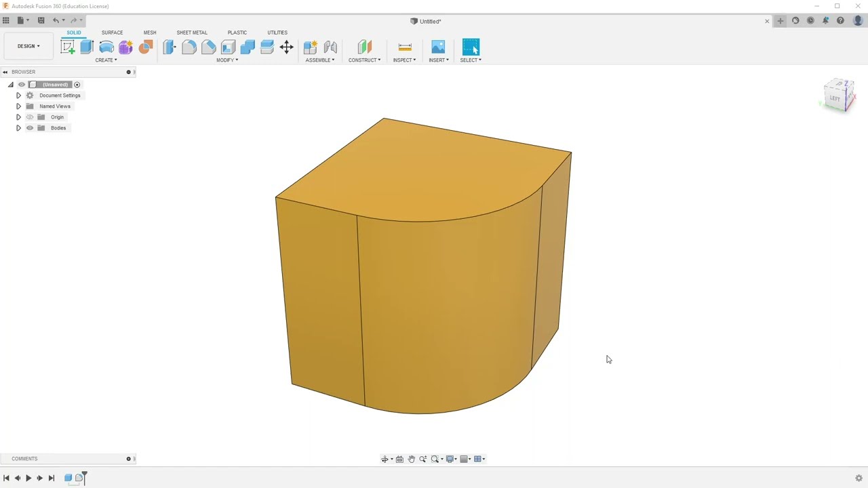Click the Undo arrow

[x=56, y=20]
